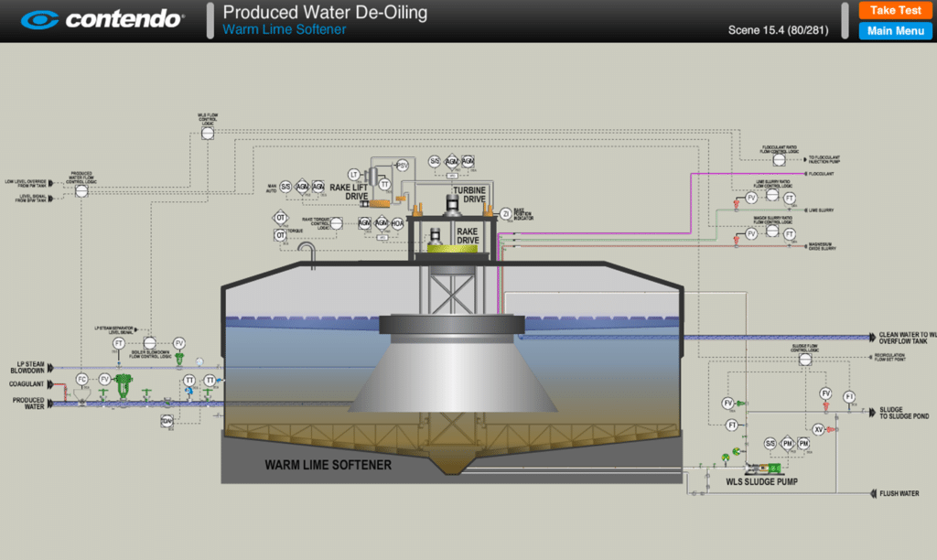The height and width of the screenshot is (560, 937).
Task: Select the ZI rake position indicator
Action: (505, 213)
